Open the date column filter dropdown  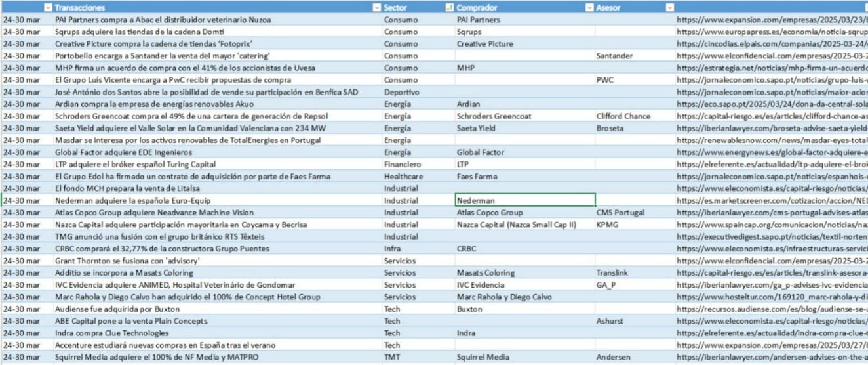[x=48, y=7]
